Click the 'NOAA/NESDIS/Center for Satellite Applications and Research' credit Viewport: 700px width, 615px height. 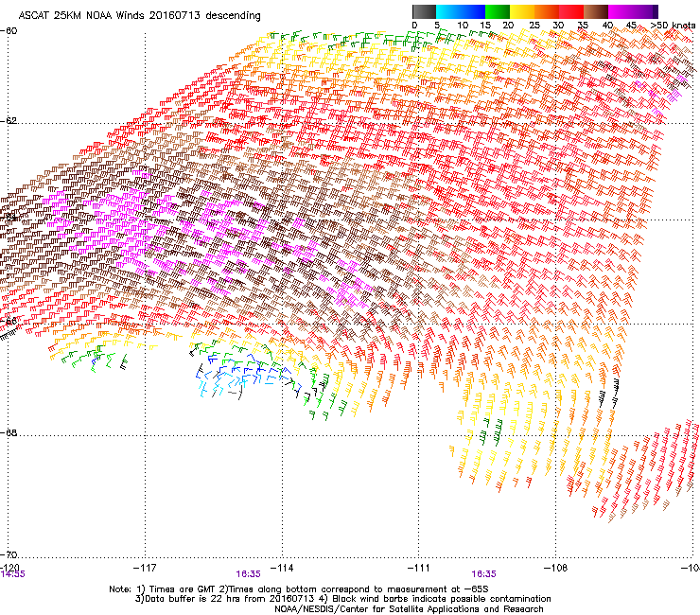409,608
